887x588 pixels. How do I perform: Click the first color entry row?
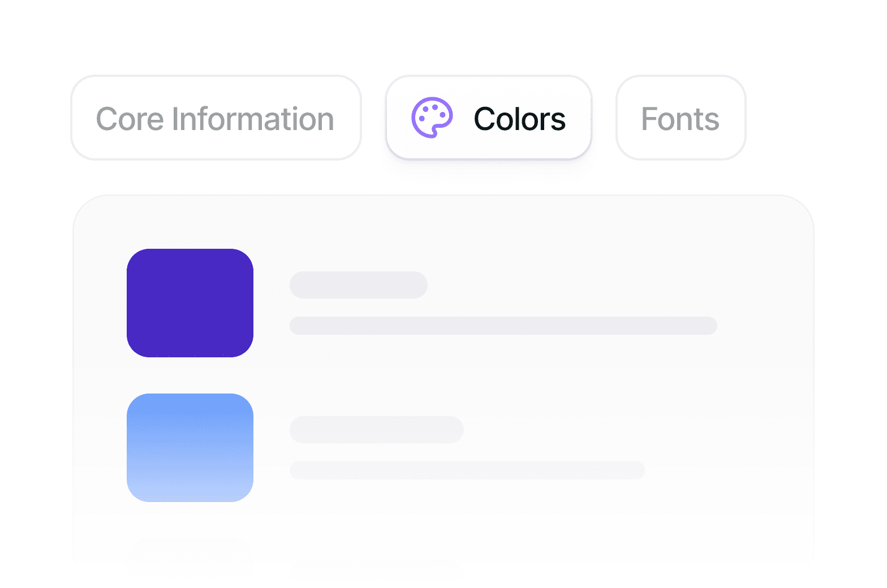[396, 302]
